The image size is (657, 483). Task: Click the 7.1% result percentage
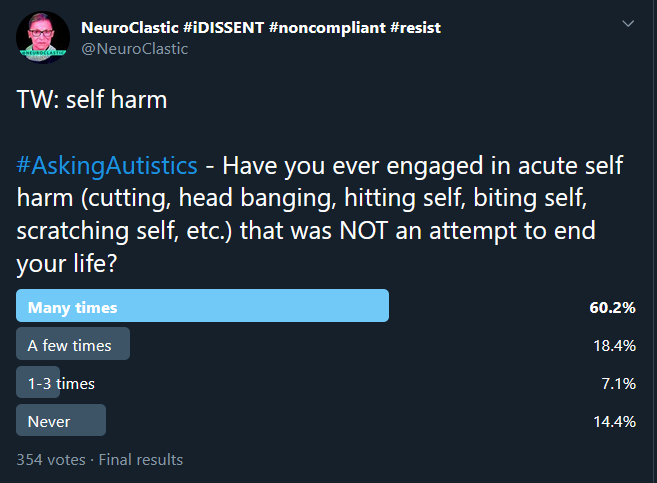pos(619,383)
